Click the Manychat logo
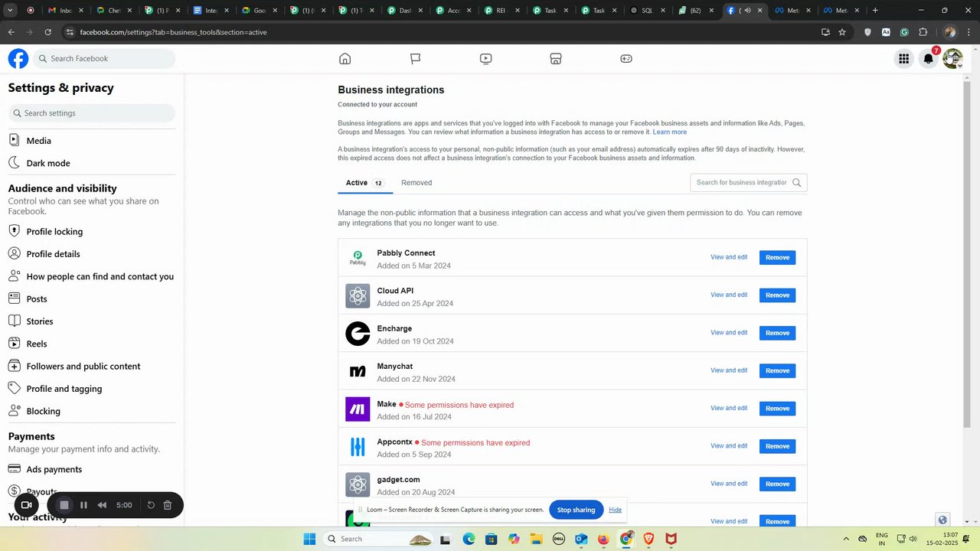This screenshot has width=980, height=551. (x=358, y=371)
